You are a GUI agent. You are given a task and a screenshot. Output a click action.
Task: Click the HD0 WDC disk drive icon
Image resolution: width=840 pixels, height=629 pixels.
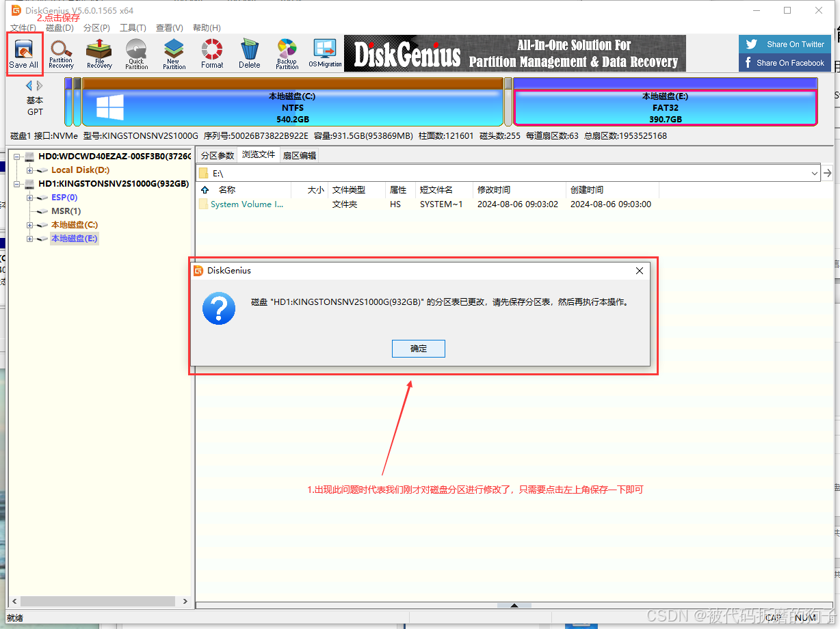pos(29,157)
